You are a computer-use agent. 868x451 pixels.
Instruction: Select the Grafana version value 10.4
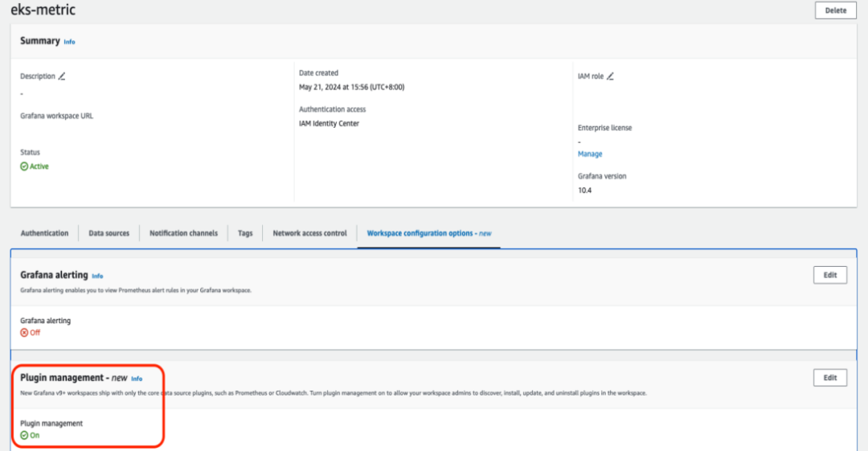[x=584, y=190]
